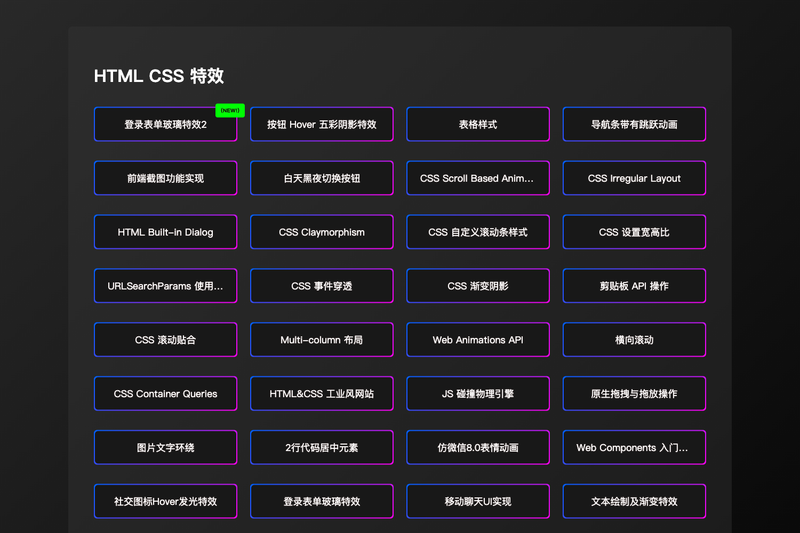This screenshot has height=533, width=800.
Task: Click HTML&CSS 工业风网站
Action: [321, 393]
